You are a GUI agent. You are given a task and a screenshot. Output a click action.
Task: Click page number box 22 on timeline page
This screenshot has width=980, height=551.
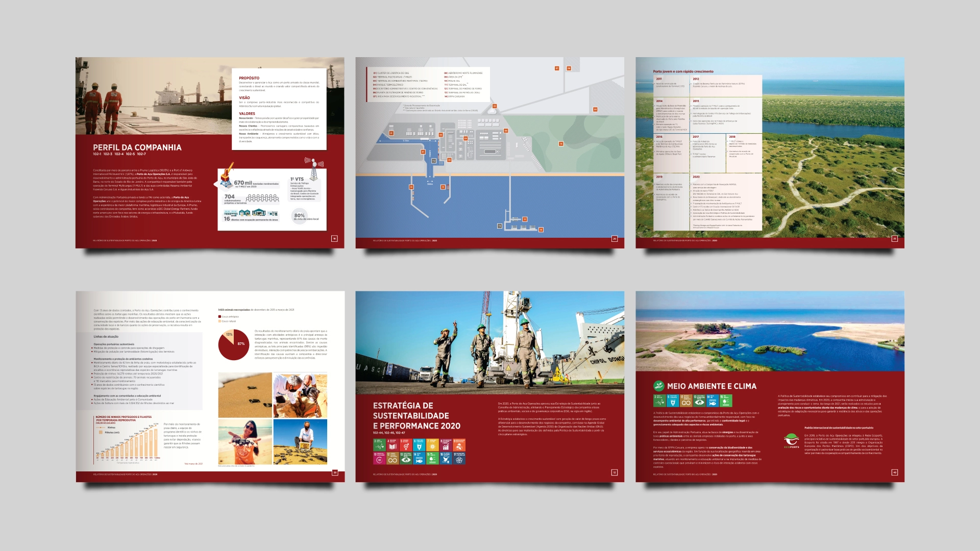(x=894, y=238)
